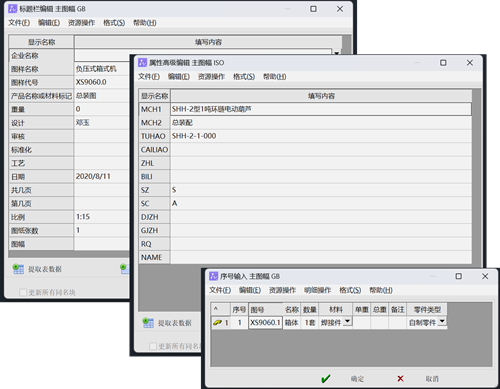Viewport: 500px width, 389px height.
Task: Click 取消 button in 序号输入 window
Action: click(432, 379)
